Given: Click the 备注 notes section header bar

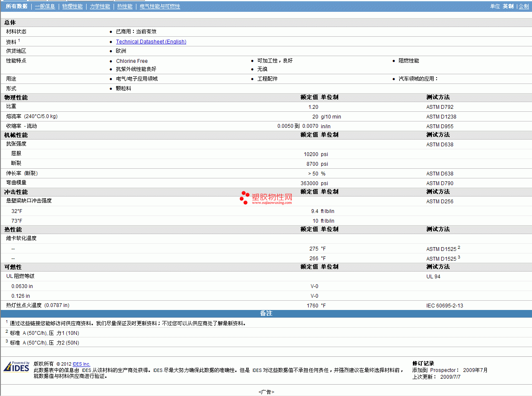Looking at the screenshot, I should [266, 313].
